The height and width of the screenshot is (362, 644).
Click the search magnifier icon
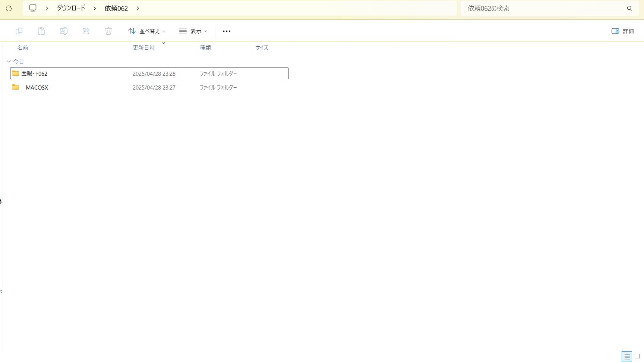pyautogui.click(x=629, y=8)
